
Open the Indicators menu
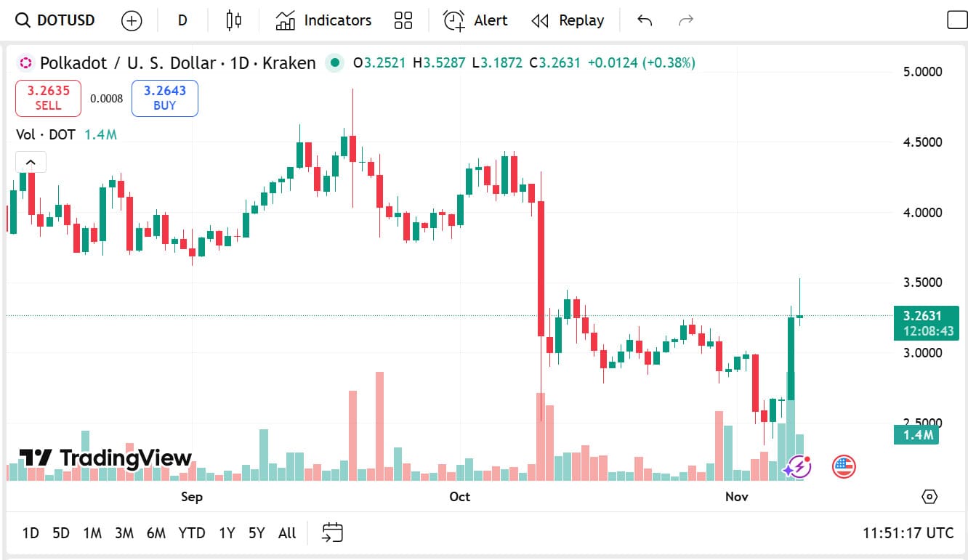point(323,20)
